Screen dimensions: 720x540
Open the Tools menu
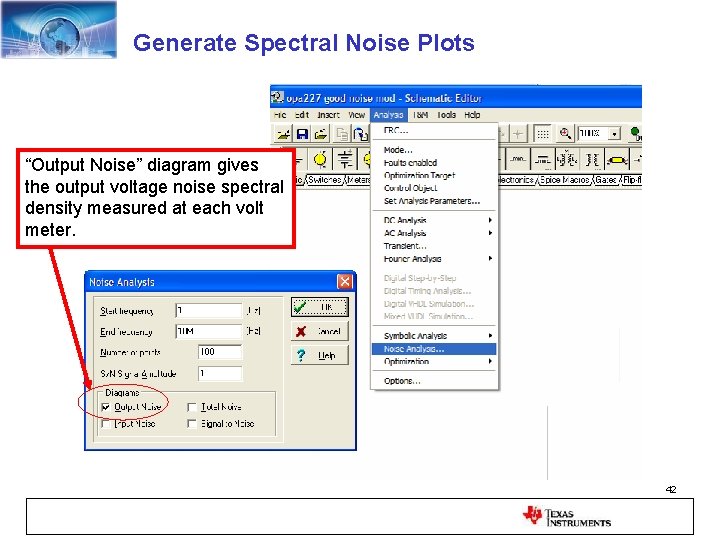446,115
